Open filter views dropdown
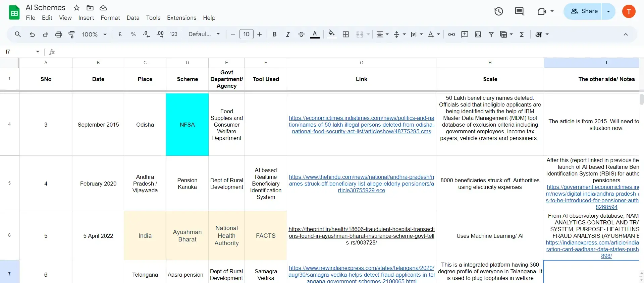The image size is (644, 283). (x=506, y=34)
